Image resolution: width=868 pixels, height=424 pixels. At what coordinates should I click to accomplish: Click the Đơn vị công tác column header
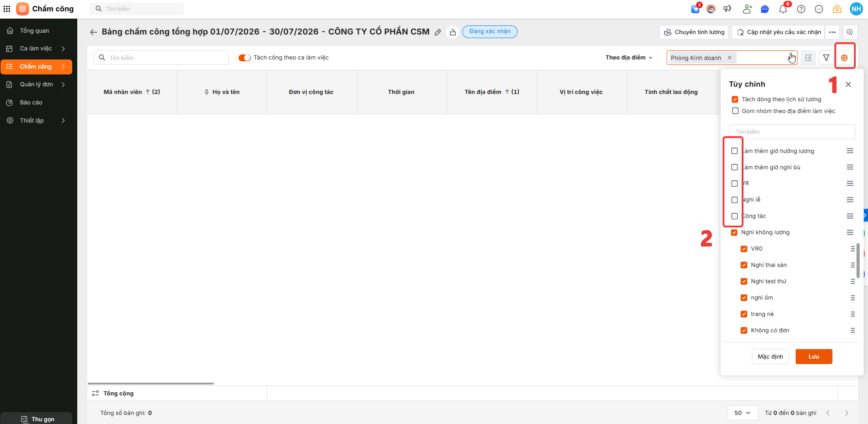pyautogui.click(x=311, y=92)
